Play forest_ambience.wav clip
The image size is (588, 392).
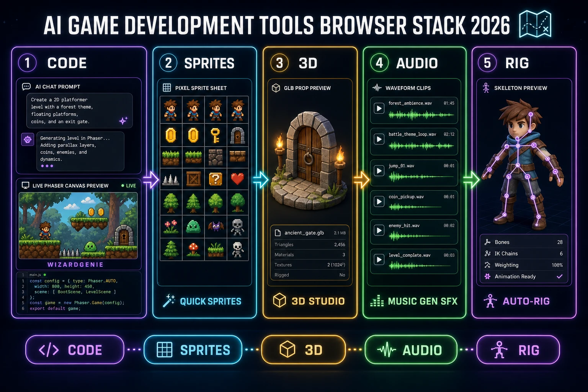click(379, 108)
